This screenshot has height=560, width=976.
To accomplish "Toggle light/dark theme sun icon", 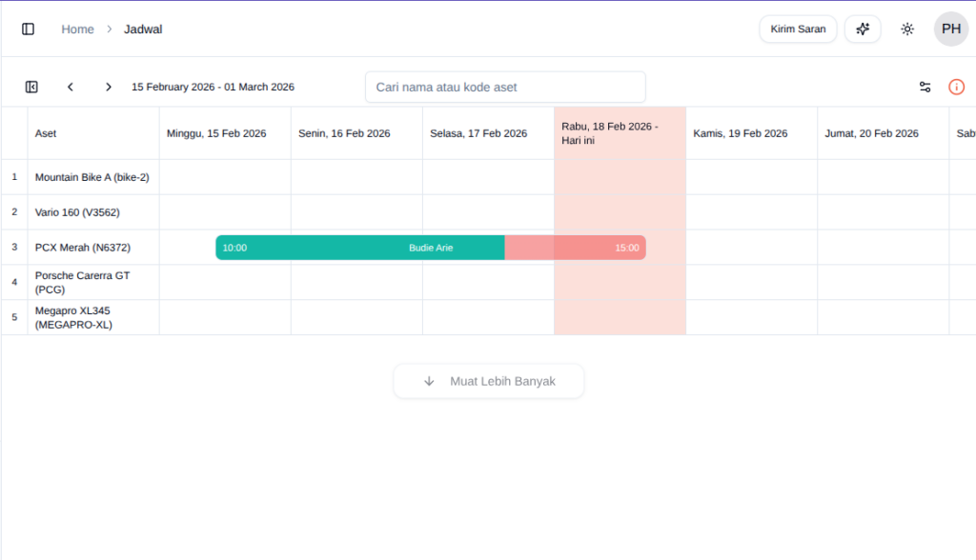I will pyautogui.click(x=907, y=30).
